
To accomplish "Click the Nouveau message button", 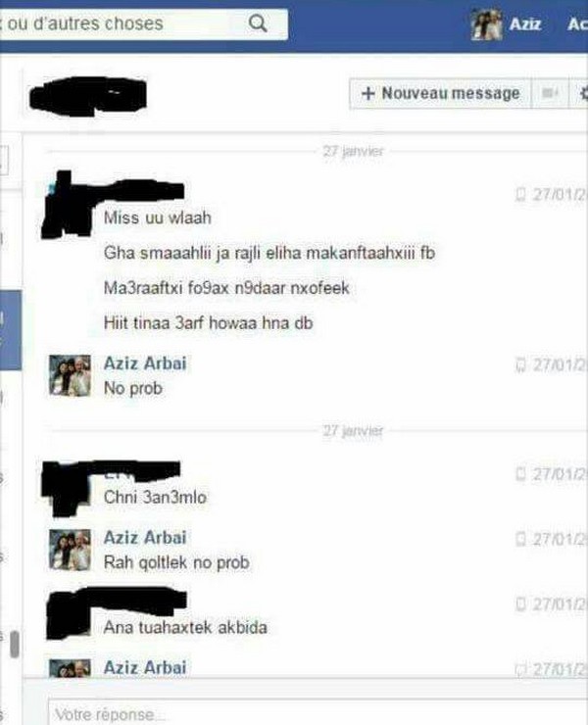I will 440,93.
